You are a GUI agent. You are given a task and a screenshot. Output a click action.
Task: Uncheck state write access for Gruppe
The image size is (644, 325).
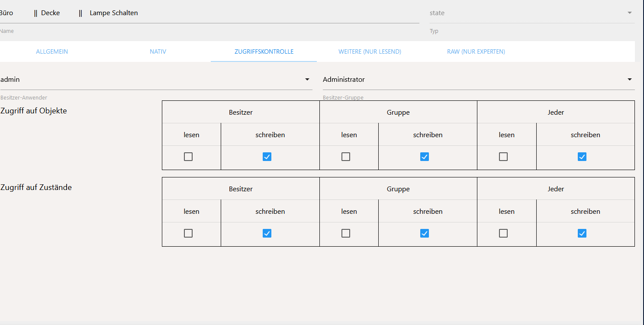tap(425, 233)
